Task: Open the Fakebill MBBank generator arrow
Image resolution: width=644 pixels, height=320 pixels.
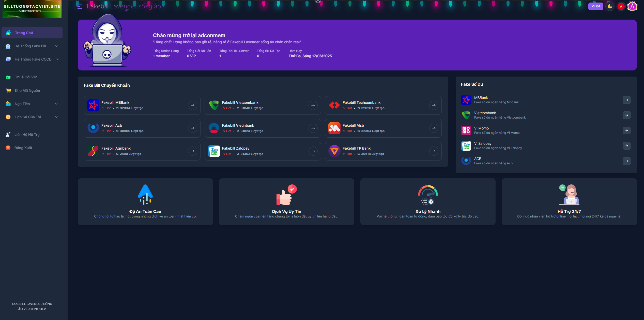Action: 192,105
